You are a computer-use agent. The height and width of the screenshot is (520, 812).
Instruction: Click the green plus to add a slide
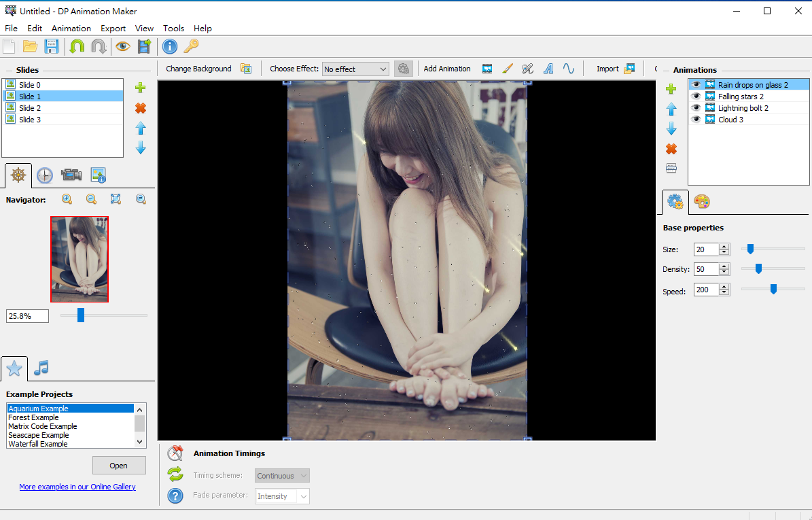141,88
